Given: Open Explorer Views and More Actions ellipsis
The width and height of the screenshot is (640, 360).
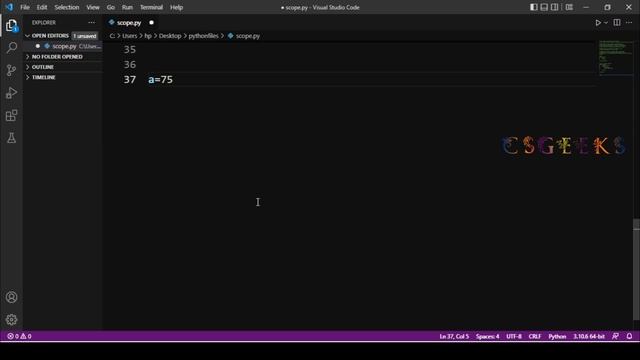Looking at the screenshot, I should click(91, 22).
